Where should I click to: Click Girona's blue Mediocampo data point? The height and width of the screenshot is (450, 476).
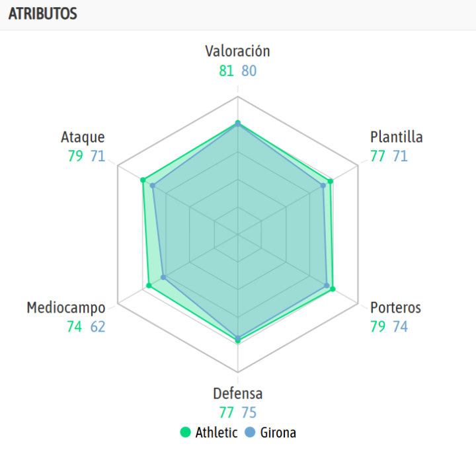164,278
